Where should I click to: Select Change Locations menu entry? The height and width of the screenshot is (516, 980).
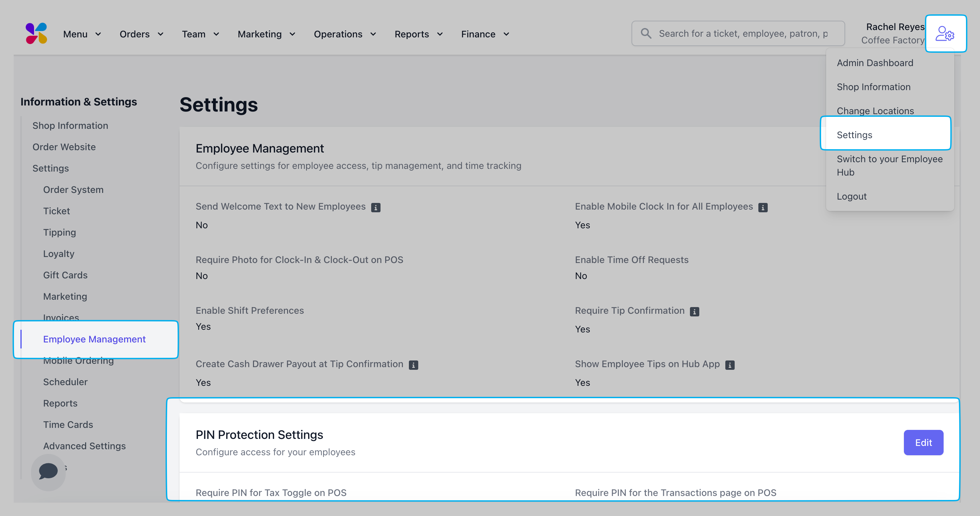(875, 111)
